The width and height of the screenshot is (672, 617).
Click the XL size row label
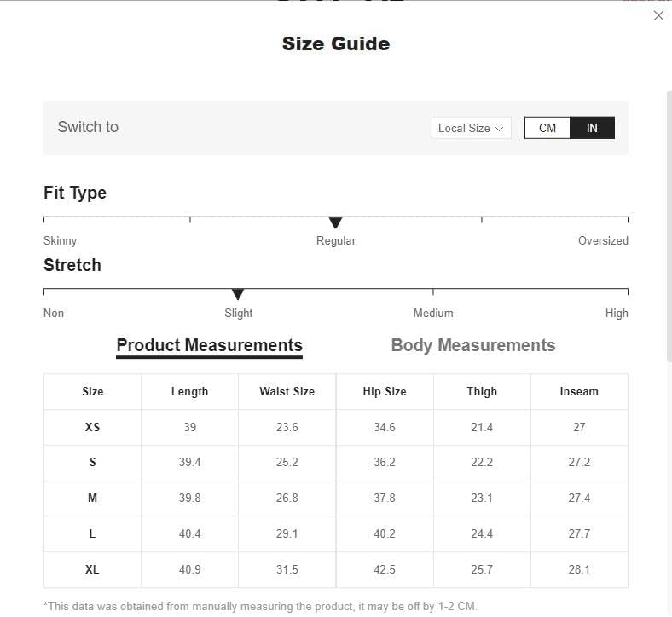93,569
